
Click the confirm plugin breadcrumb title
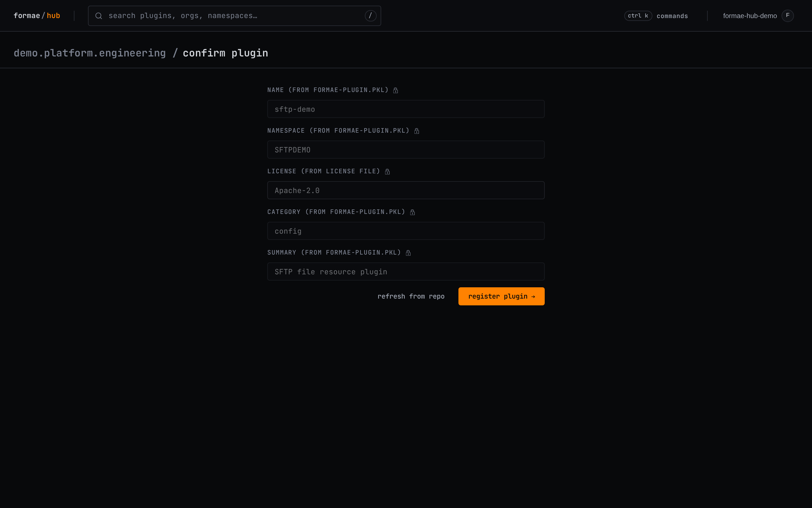[226, 53]
